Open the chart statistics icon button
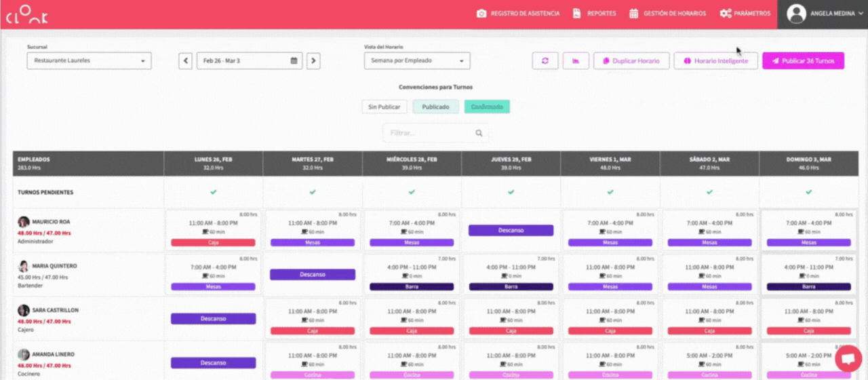Viewport: 868px width, 380px height. 576,61
